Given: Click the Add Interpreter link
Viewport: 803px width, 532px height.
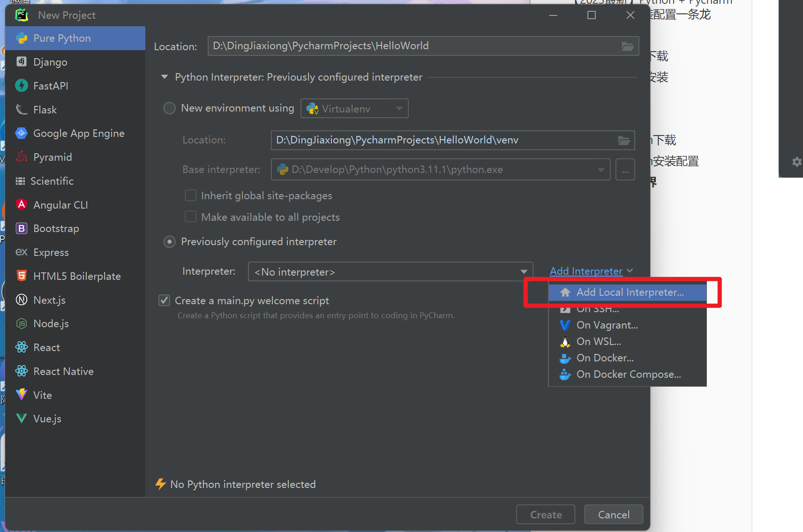Looking at the screenshot, I should click(585, 271).
